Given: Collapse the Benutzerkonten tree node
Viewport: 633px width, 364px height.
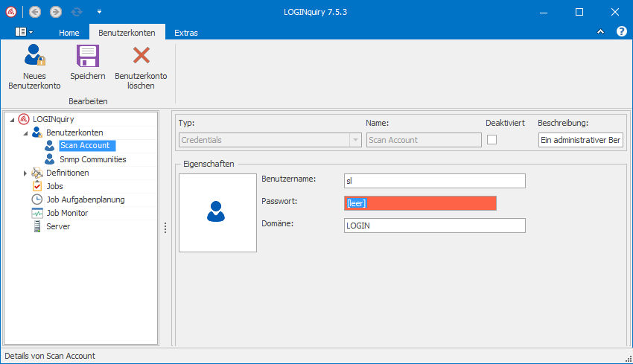Looking at the screenshot, I should click(x=25, y=132).
